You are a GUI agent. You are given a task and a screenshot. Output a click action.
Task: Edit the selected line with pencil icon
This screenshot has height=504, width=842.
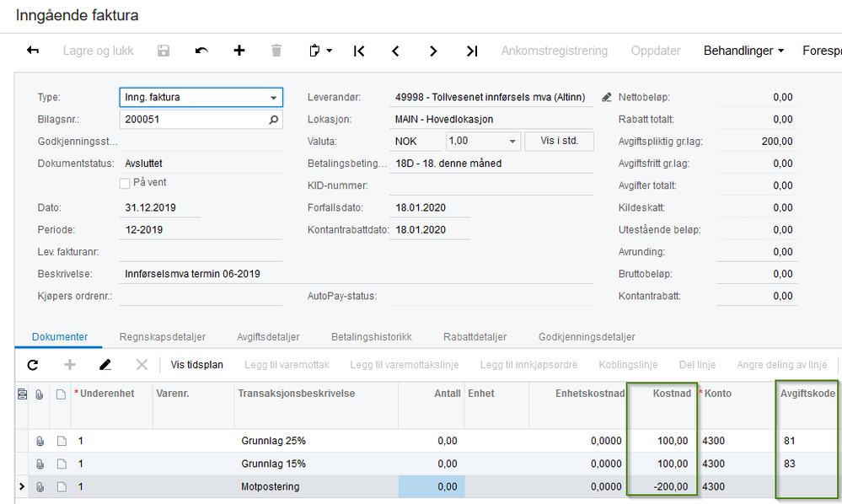tap(105, 365)
